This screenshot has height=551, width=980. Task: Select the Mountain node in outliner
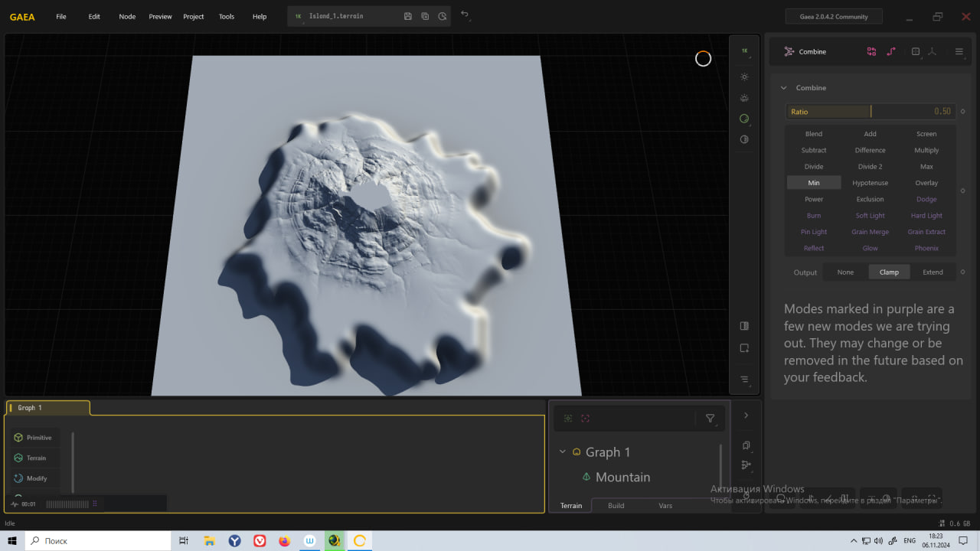tap(622, 477)
